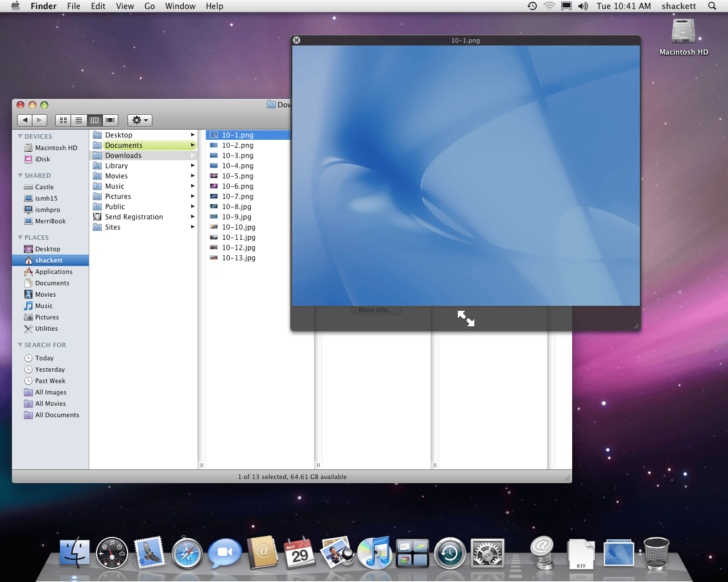Open the Go menu
Image resolution: width=728 pixels, height=582 pixels.
(150, 6)
